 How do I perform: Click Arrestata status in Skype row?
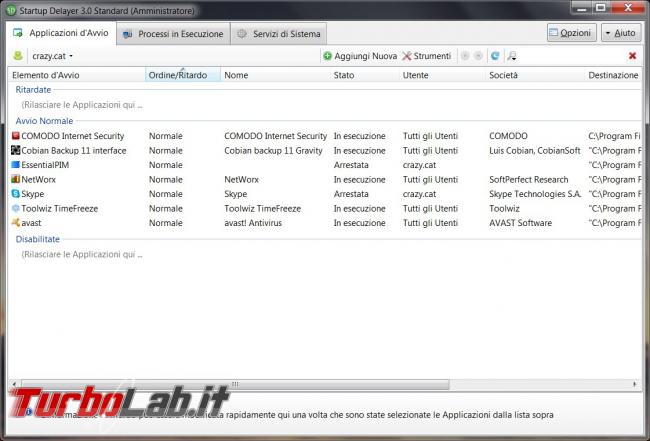pyautogui.click(x=351, y=194)
